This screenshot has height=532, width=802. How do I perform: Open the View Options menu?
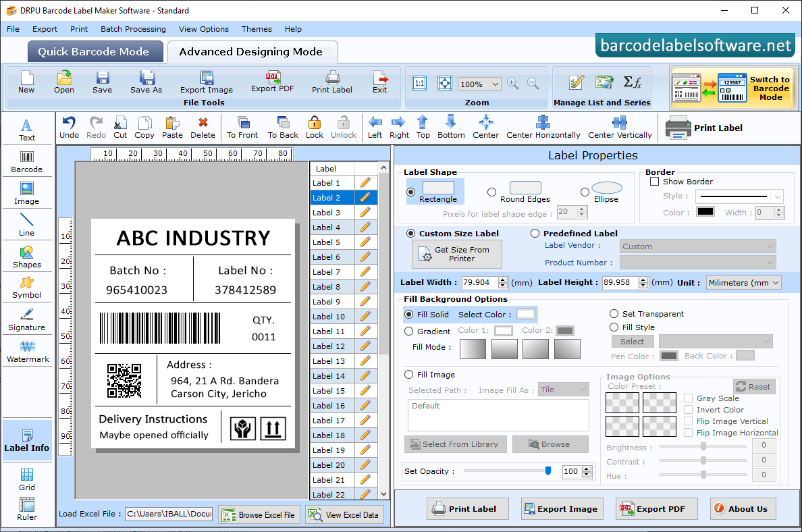coord(204,29)
